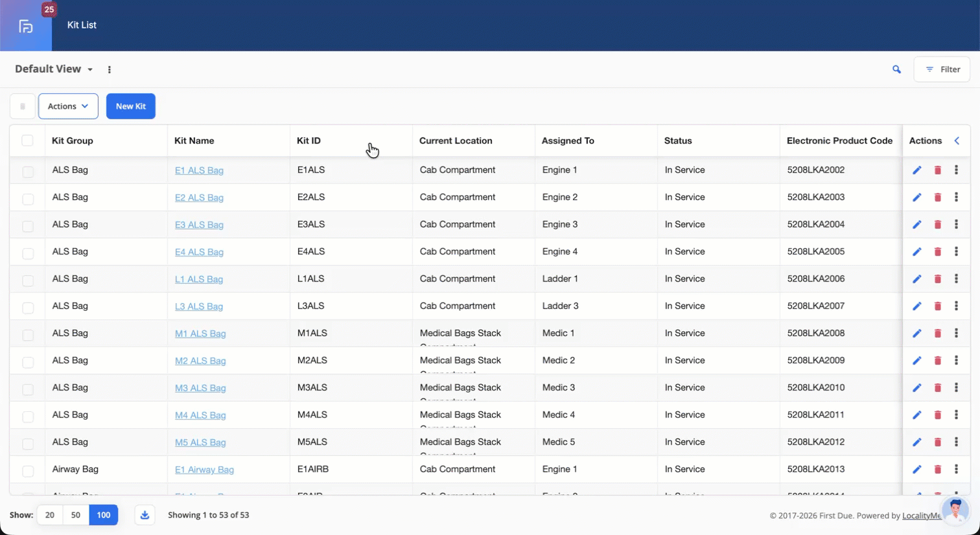This screenshot has height=535, width=980.
Task: Open the M5 ALS Bag link
Action: [200, 442]
